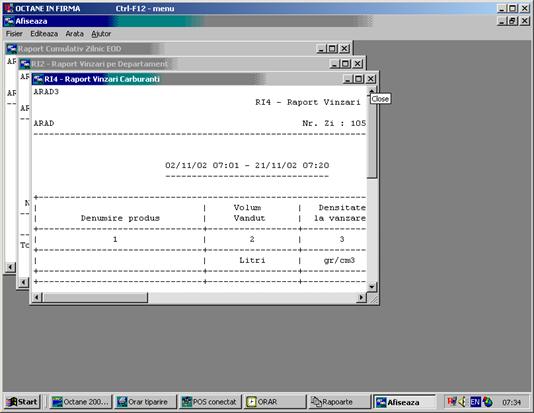Click Raport Cumulativ window scroll left arrow
The image size is (534, 413).
(x=11, y=267)
